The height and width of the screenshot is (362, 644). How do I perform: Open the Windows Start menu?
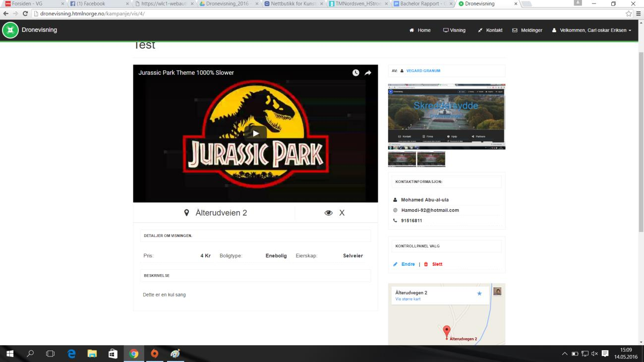[10, 354]
